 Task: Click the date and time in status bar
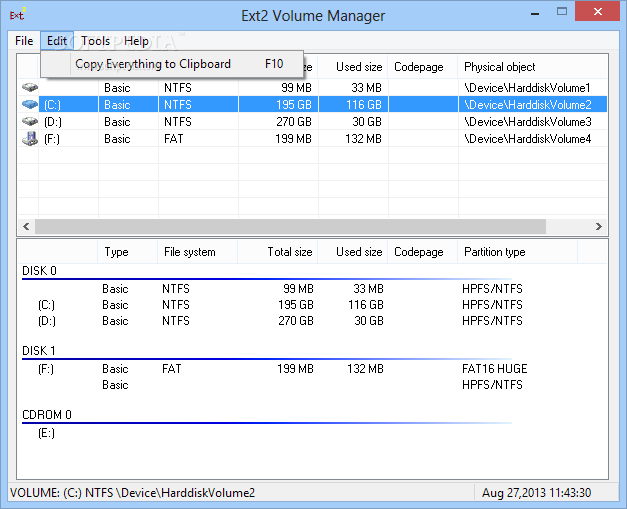coord(536,493)
